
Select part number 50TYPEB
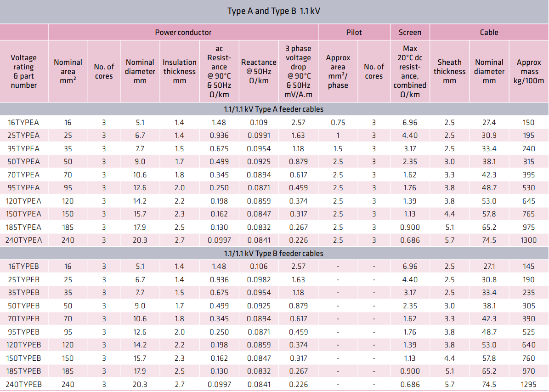(x=23, y=306)
